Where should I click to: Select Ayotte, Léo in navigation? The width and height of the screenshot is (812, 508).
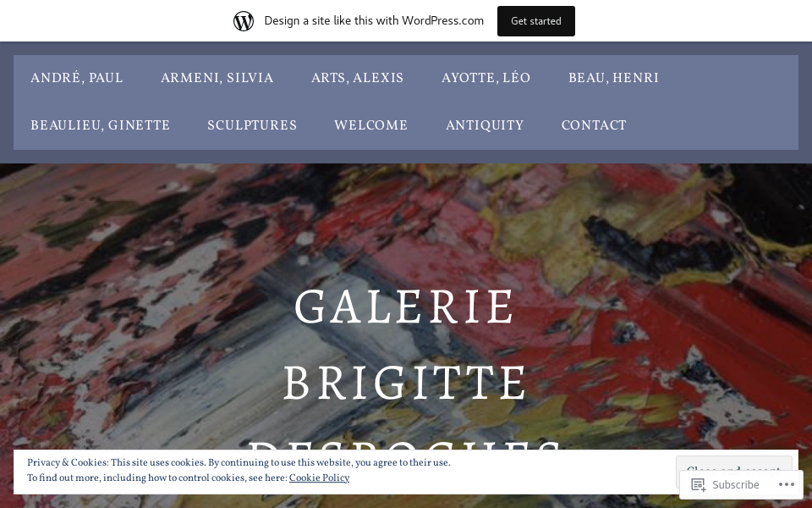point(486,78)
